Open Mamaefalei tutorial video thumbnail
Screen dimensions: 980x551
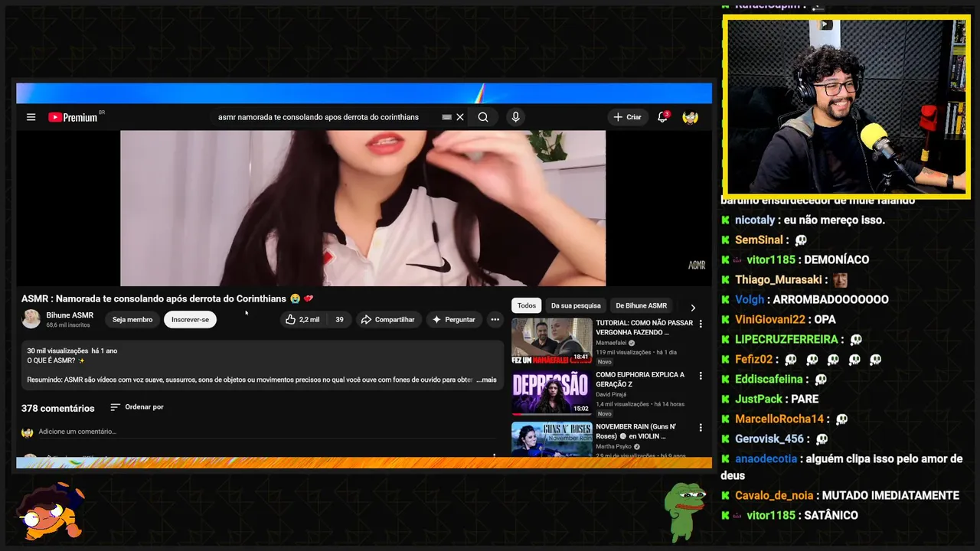tap(552, 341)
